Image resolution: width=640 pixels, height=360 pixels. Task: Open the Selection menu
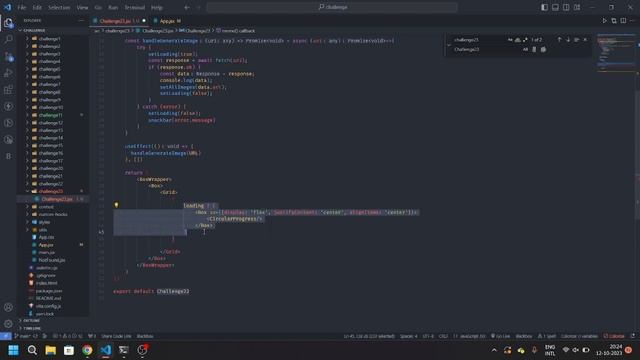[x=59, y=7]
